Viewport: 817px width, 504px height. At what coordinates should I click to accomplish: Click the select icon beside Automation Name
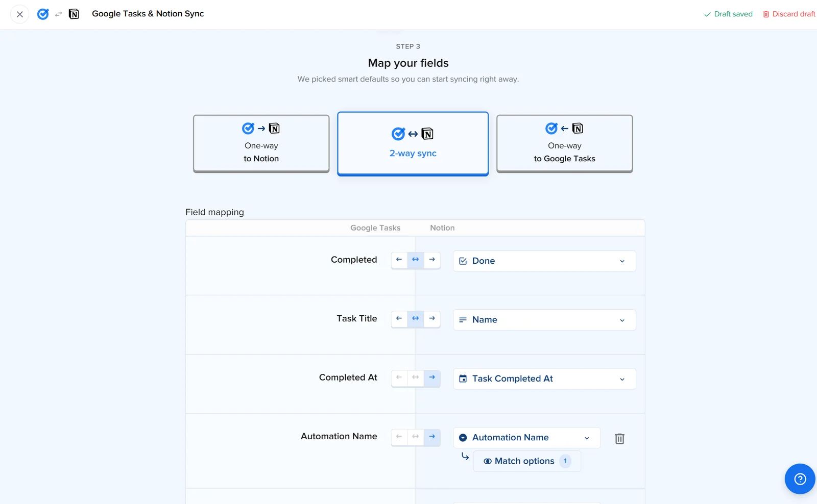[463, 438]
